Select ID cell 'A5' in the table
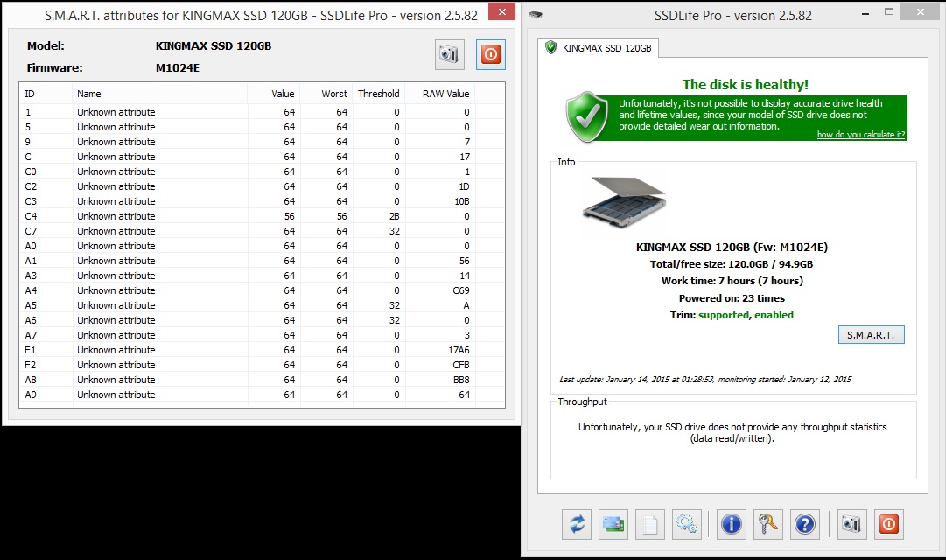 click(x=31, y=305)
